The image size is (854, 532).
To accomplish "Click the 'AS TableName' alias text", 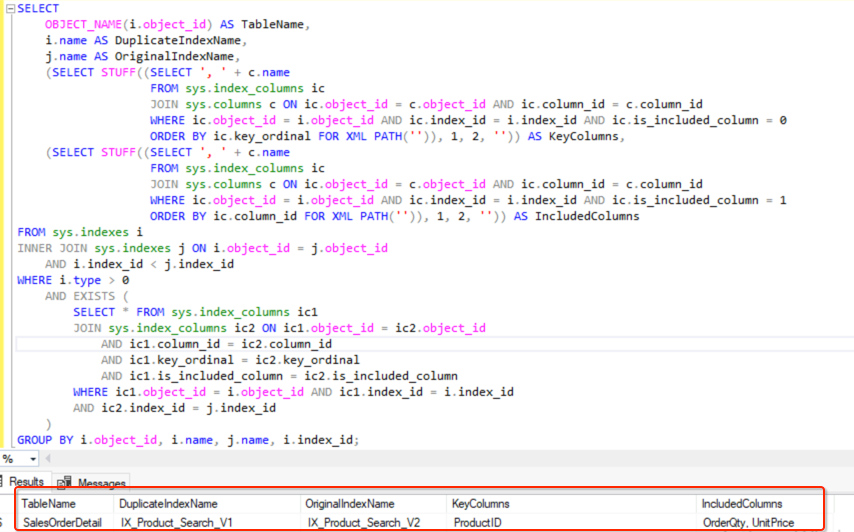I will point(262,25).
